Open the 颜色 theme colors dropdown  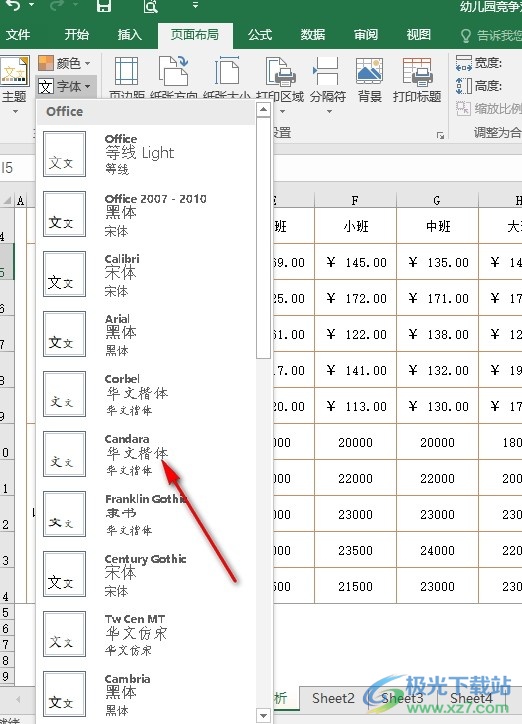(x=65, y=63)
